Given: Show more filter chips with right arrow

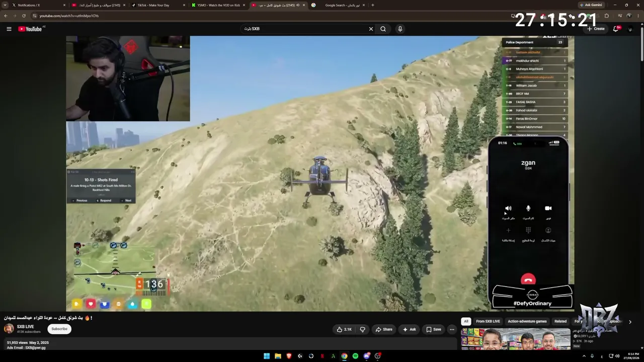Looking at the screenshot, I should [x=630, y=322].
